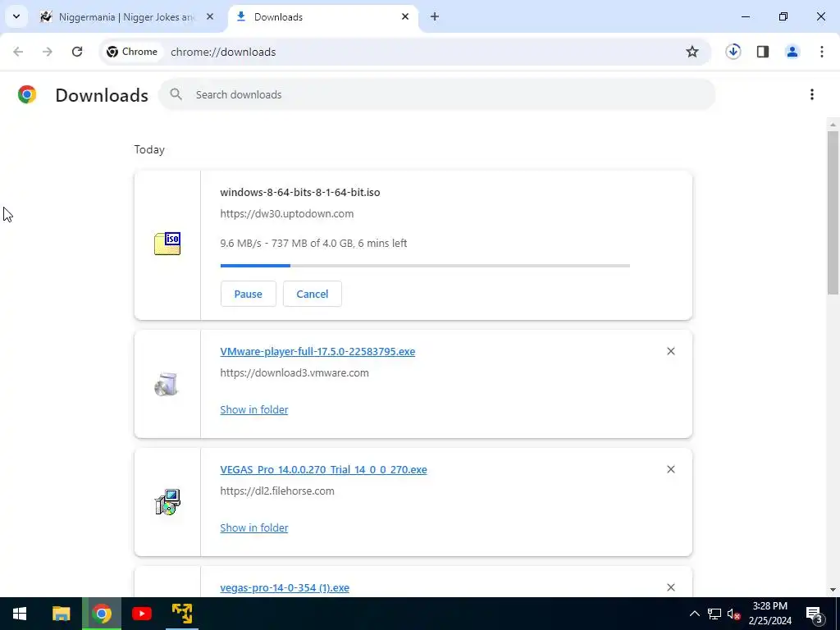Close the first browser tab
This screenshot has width=840, height=630.
point(210,16)
